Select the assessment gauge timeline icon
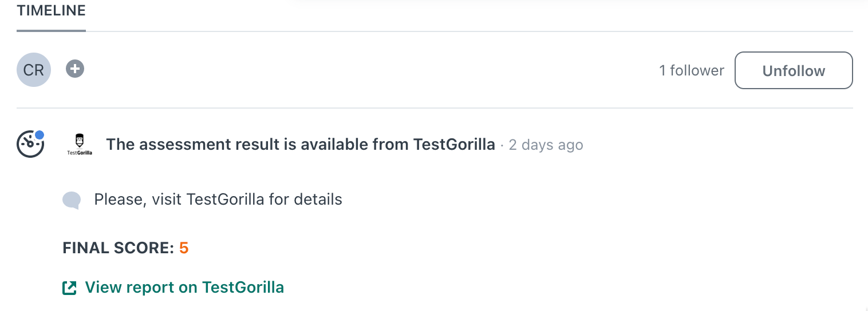Image resolution: width=868 pixels, height=311 pixels. tap(30, 144)
